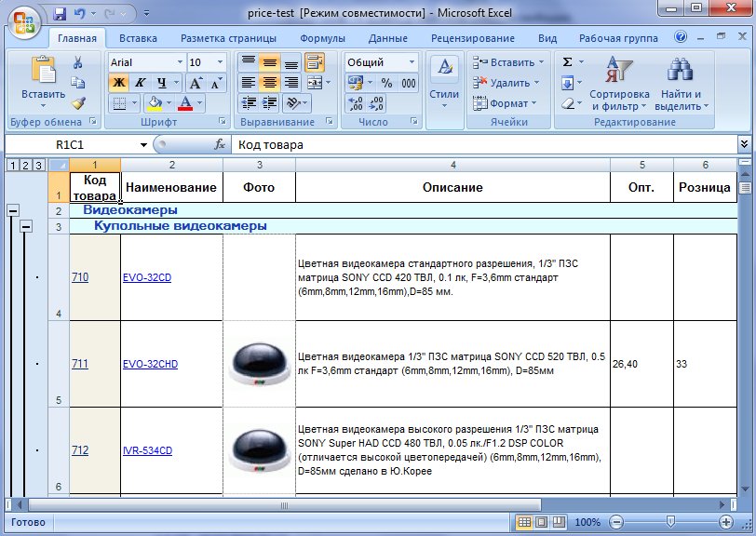Click product code link 710
The image size is (756, 536).
pyautogui.click(x=80, y=277)
